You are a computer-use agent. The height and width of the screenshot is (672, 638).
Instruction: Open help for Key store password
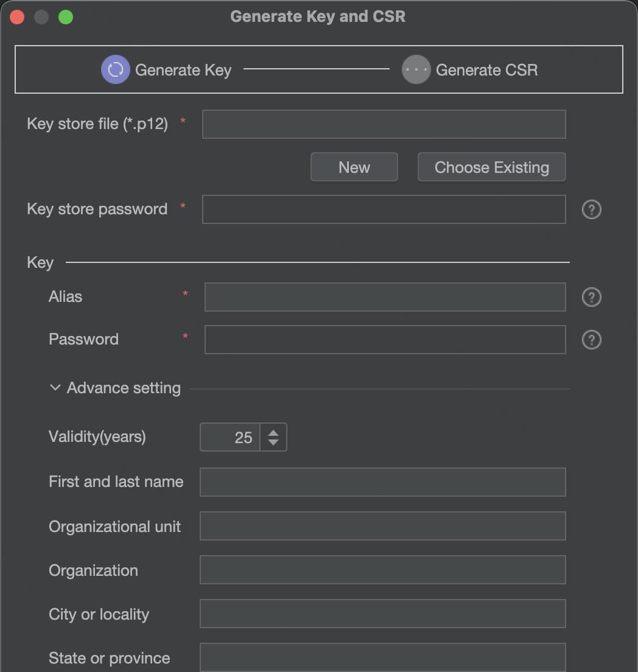click(x=591, y=209)
